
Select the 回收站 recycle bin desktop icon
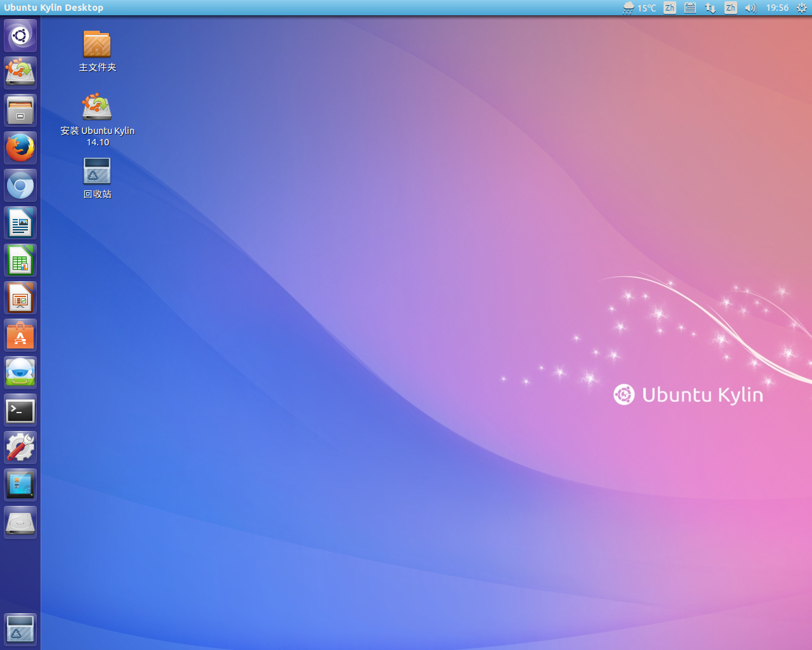pos(97,178)
